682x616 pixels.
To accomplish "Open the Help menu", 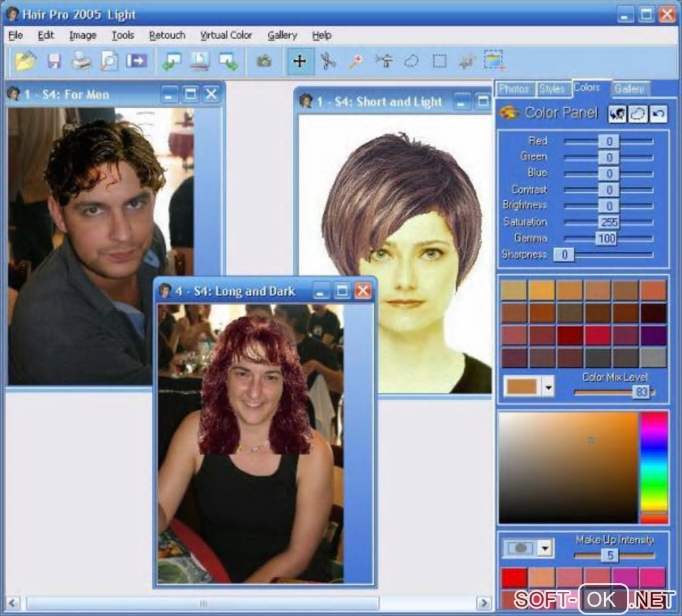I will 322,35.
